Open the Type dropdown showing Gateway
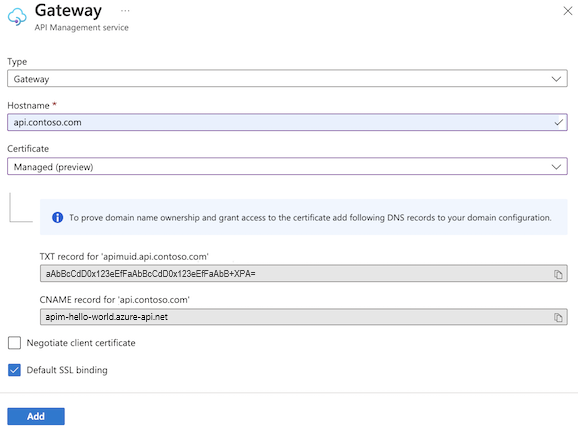 (287, 78)
